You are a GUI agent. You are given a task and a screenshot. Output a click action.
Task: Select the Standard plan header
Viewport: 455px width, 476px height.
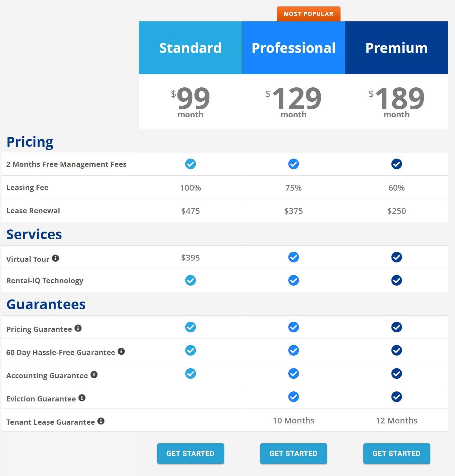(x=190, y=48)
